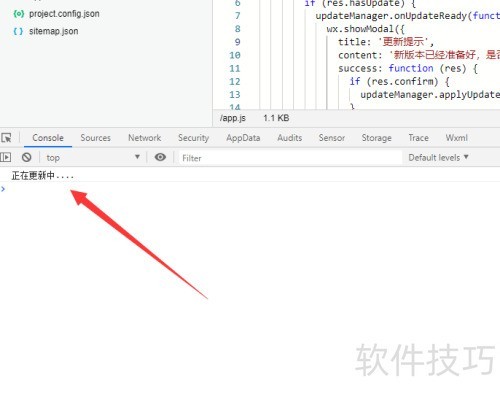Switch to the Storage tab
The height and width of the screenshot is (397, 500).
pos(377,138)
